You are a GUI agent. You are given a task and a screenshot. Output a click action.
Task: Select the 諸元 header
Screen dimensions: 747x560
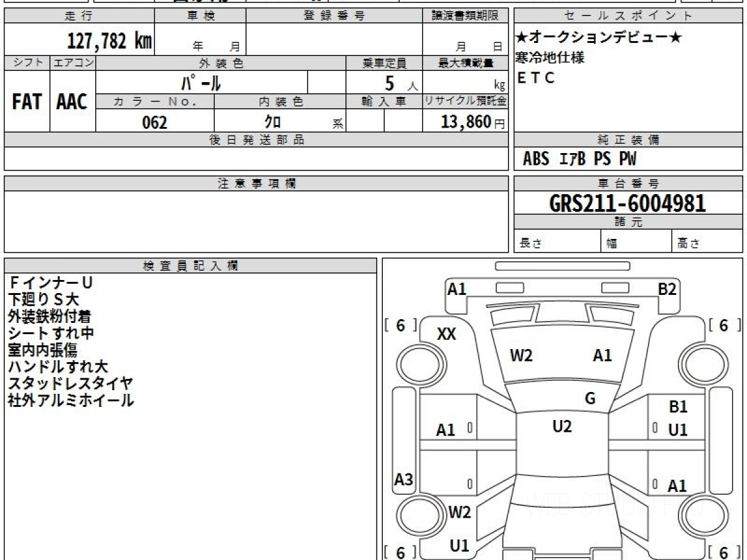click(629, 222)
